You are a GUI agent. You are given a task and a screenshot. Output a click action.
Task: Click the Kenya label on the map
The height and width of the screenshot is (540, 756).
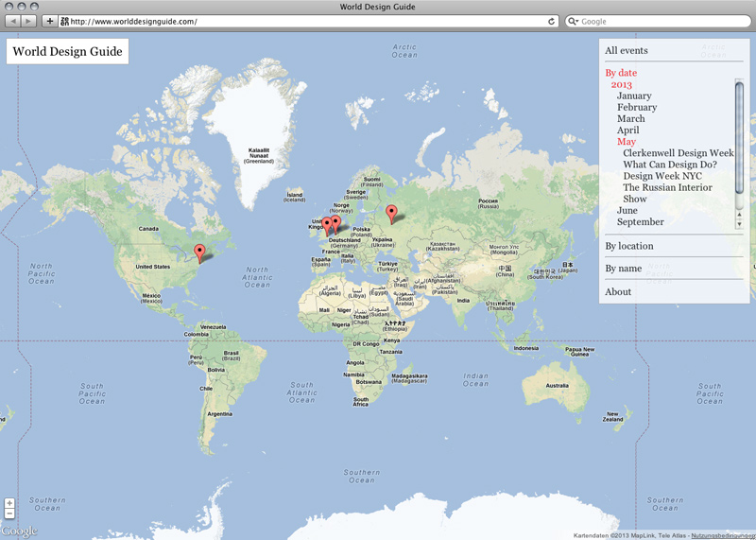click(391, 340)
